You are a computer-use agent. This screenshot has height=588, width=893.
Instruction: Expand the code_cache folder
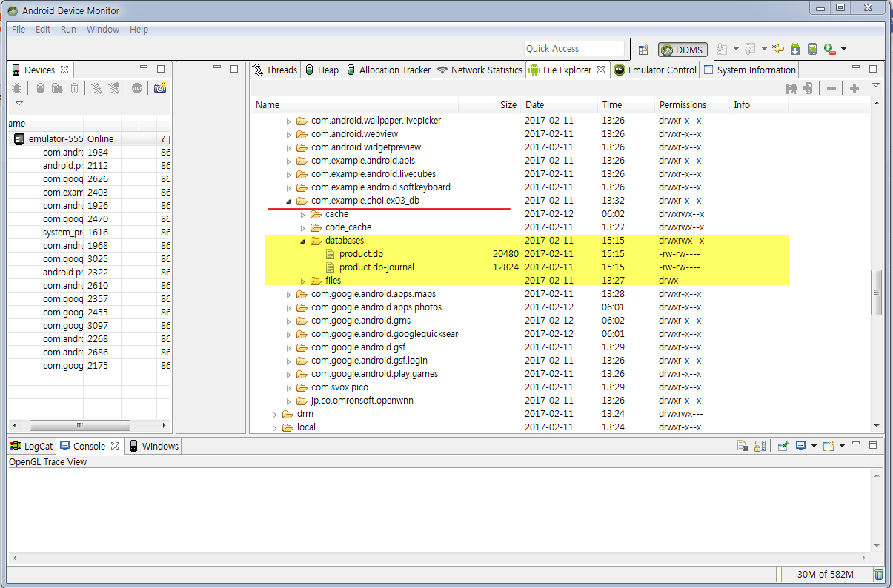(x=302, y=227)
